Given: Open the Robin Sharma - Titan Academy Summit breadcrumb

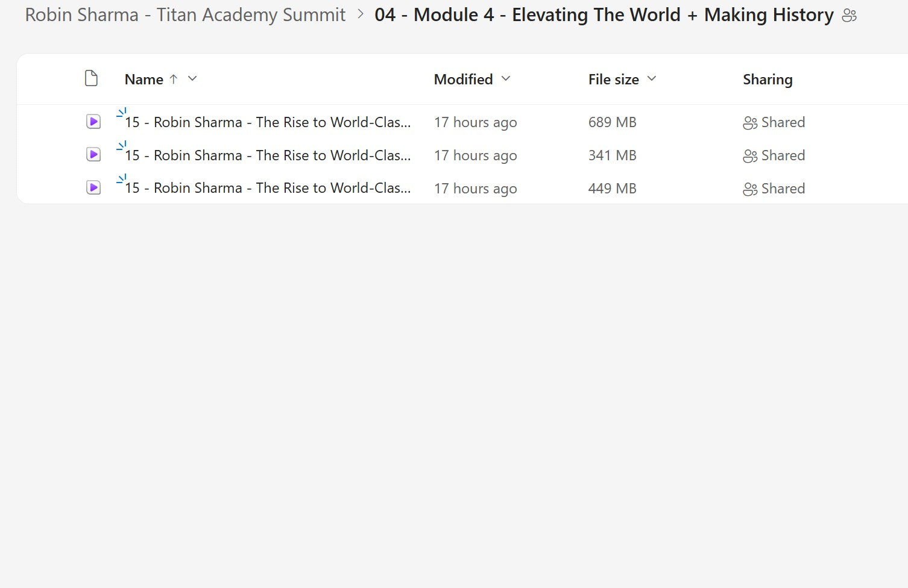Looking at the screenshot, I should point(184,14).
